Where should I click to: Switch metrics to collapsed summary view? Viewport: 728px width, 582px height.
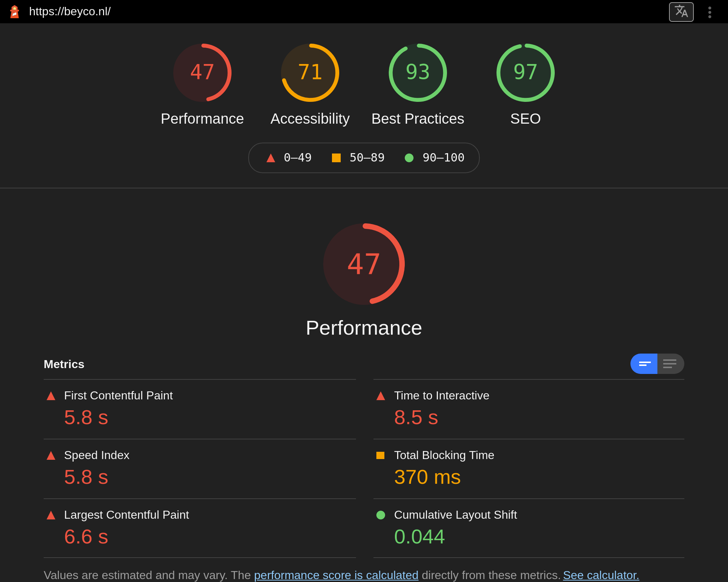tap(644, 364)
